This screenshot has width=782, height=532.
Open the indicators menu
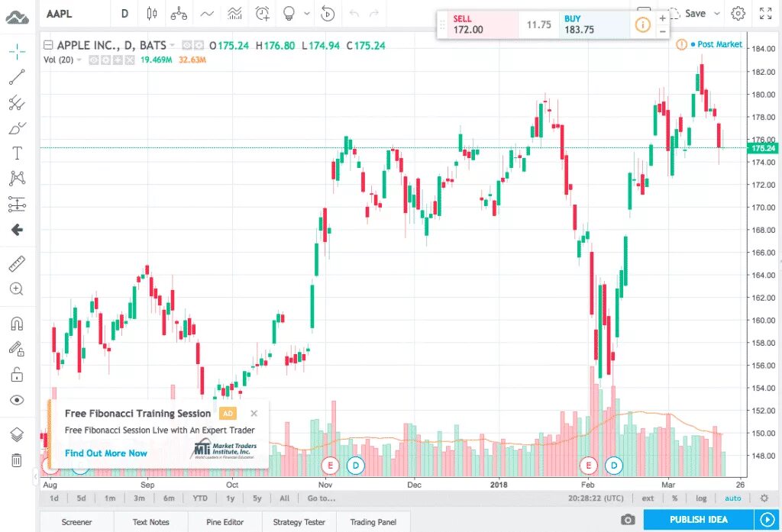pos(207,14)
